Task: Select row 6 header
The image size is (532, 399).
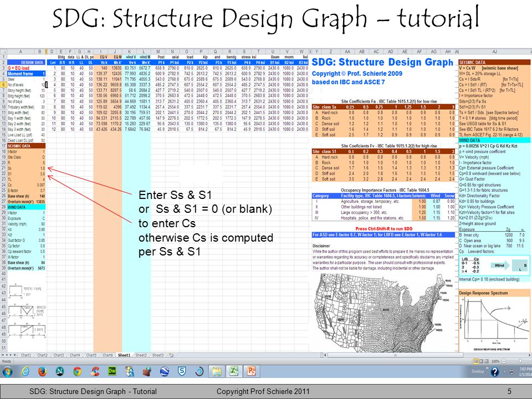Action: pos(3,84)
